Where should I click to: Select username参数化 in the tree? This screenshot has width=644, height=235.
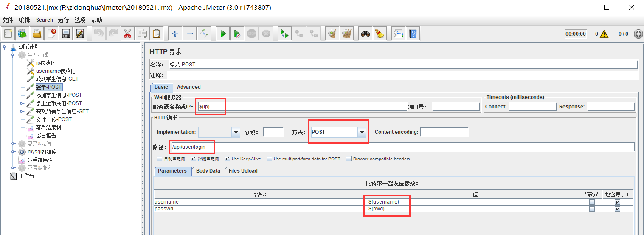56,71
